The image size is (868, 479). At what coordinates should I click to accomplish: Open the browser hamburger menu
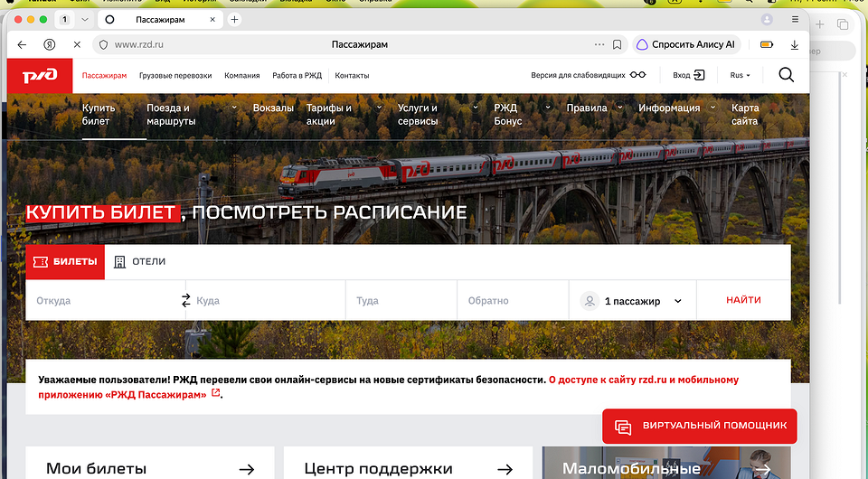point(795,19)
